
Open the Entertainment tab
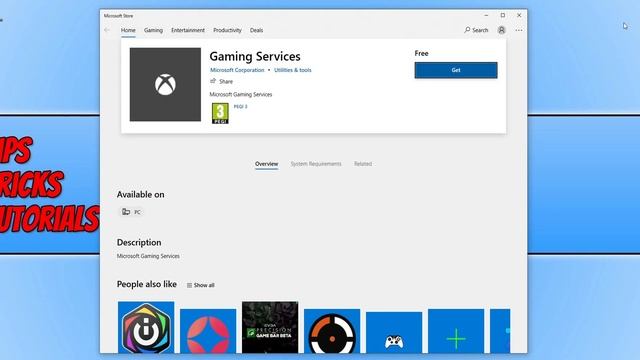pos(188,30)
